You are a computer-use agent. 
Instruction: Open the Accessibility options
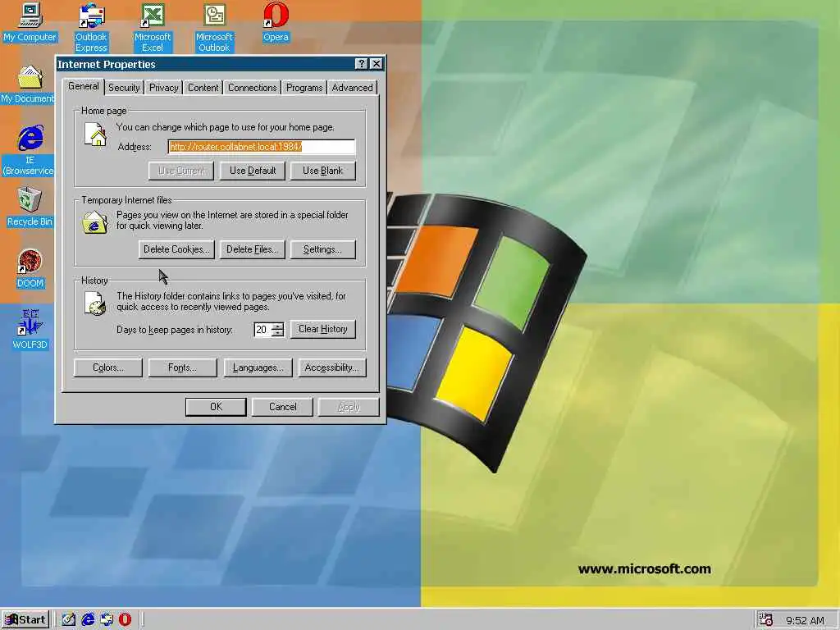coord(331,368)
